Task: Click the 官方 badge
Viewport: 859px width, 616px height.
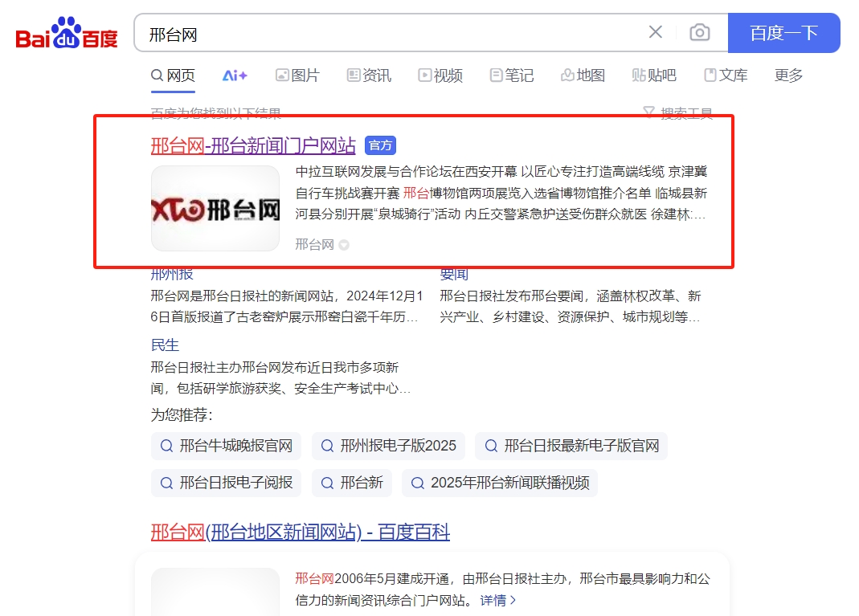Action: click(380, 145)
